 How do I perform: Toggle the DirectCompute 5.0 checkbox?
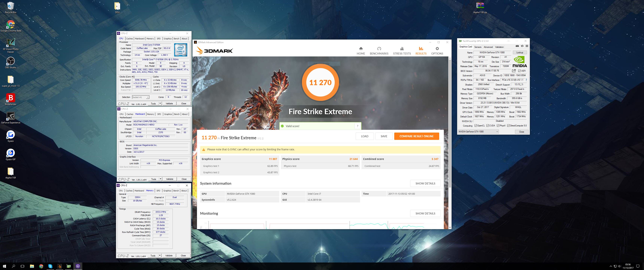click(x=508, y=126)
